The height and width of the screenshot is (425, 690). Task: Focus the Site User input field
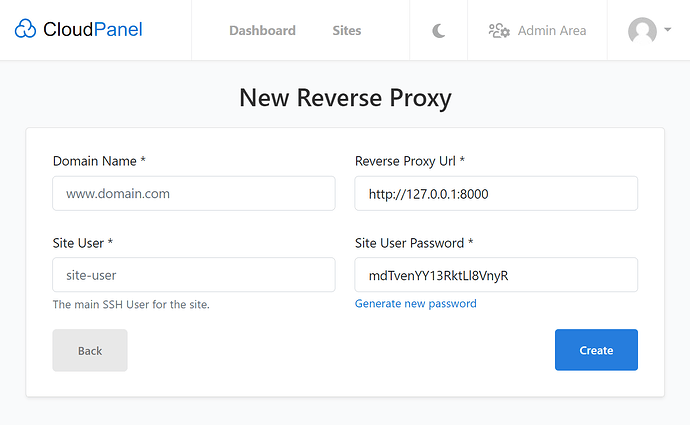coord(194,275)
